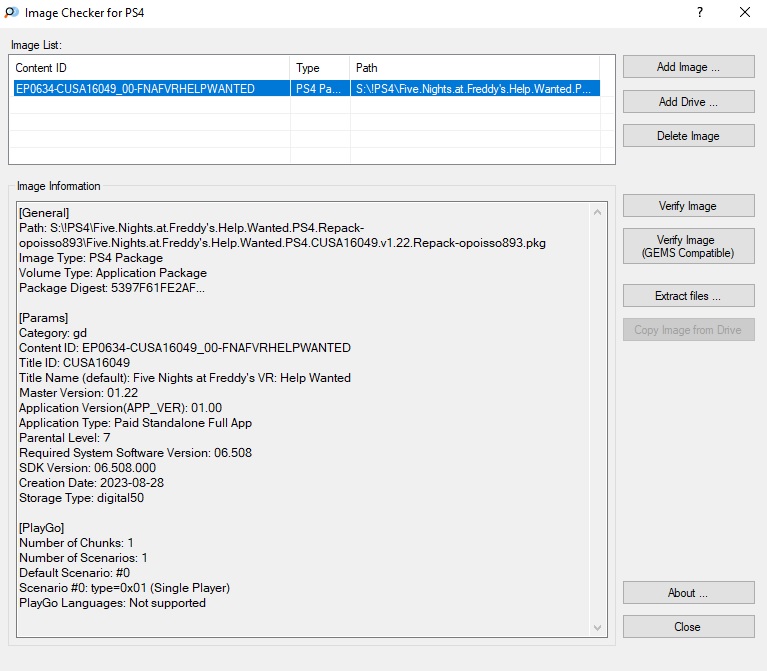Run Verify Image (GEMS Compatible)
The width and height of the screenshot is (767, 671).
688,247
